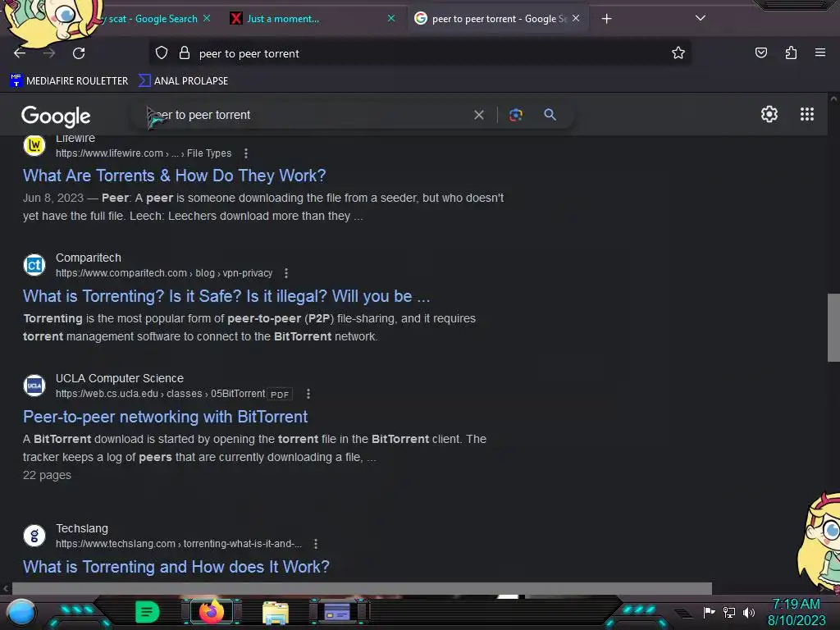Click the techslang.com URL text
The height and width of the screenshot is (630, 840).
(178, 544)
